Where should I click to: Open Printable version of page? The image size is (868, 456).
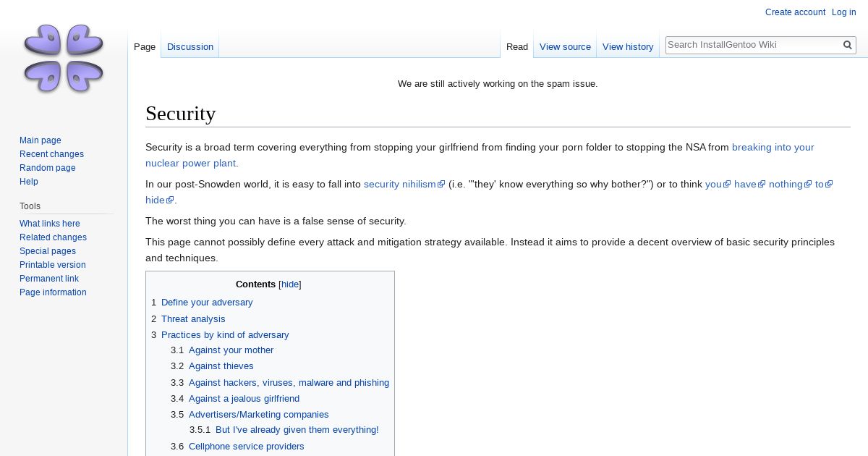click(x=53, y=265)
